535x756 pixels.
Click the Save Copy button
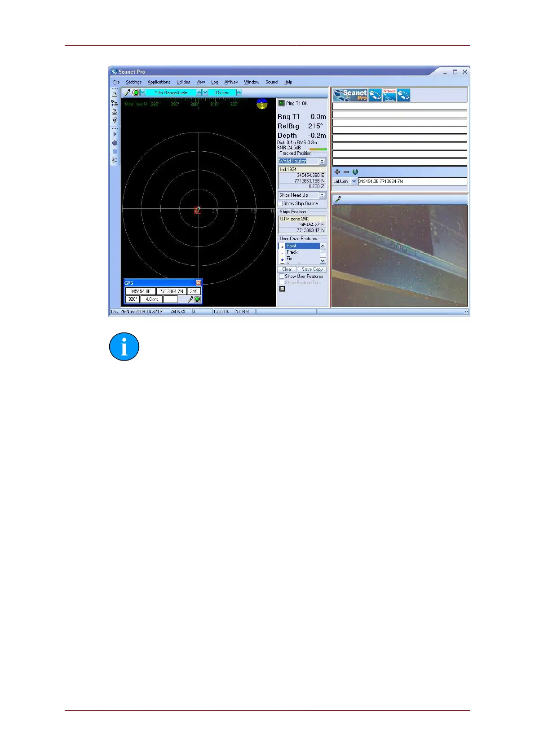312,269
